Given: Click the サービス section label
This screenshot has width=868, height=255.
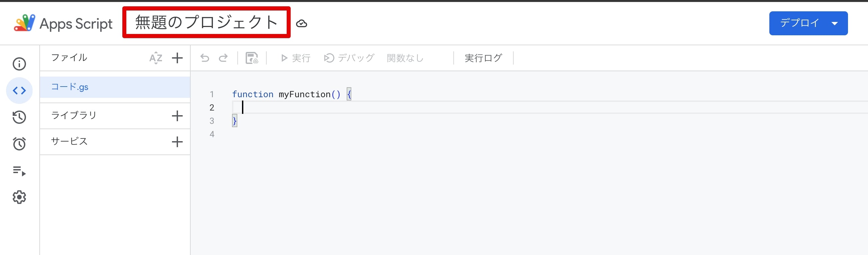Looking at the screenshot, I should point(69,141).
